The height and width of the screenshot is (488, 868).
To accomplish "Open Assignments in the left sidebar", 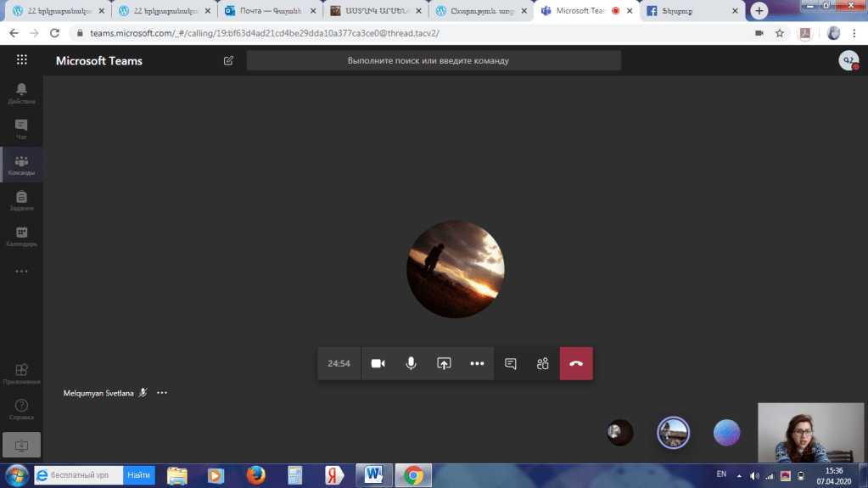I will point(21,200).
